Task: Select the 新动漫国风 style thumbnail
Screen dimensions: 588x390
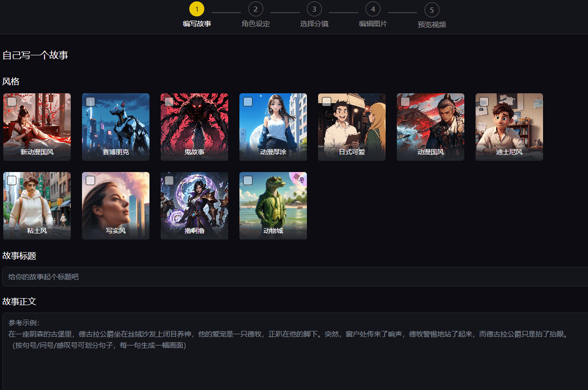Action: 37,127
